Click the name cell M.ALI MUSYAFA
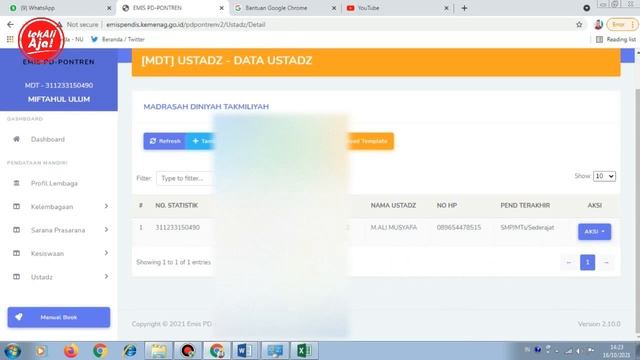The width and height of the screenshot is (640, 360). [x=393, y=227]
